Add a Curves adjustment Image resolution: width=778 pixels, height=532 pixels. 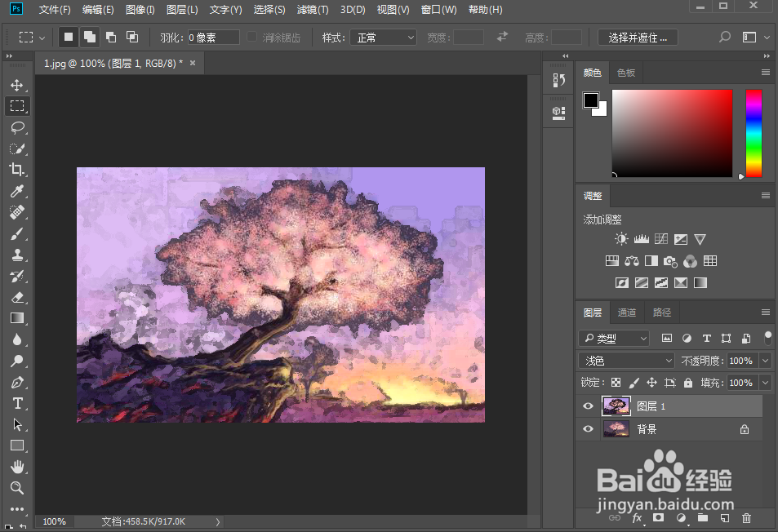coord(661,239)
